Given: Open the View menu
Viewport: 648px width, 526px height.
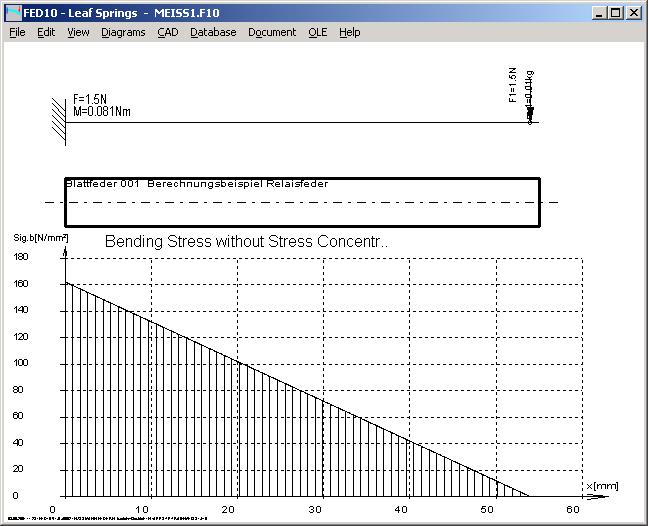Looking at the screenshot, I should pos(78,32).
